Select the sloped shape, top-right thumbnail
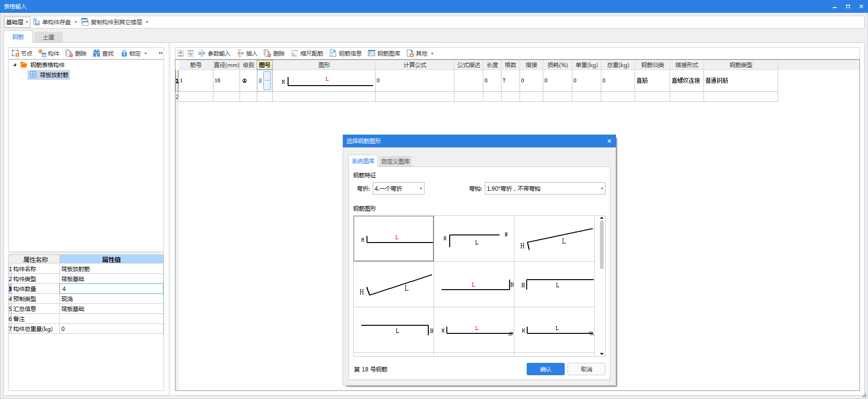 click(554, 239)
